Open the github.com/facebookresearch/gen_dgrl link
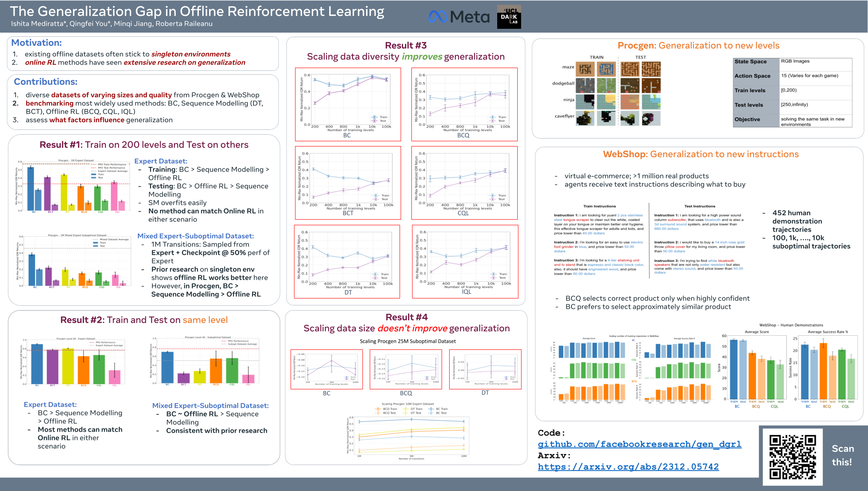This screenshot has width=868, height=491. point(640,444)
